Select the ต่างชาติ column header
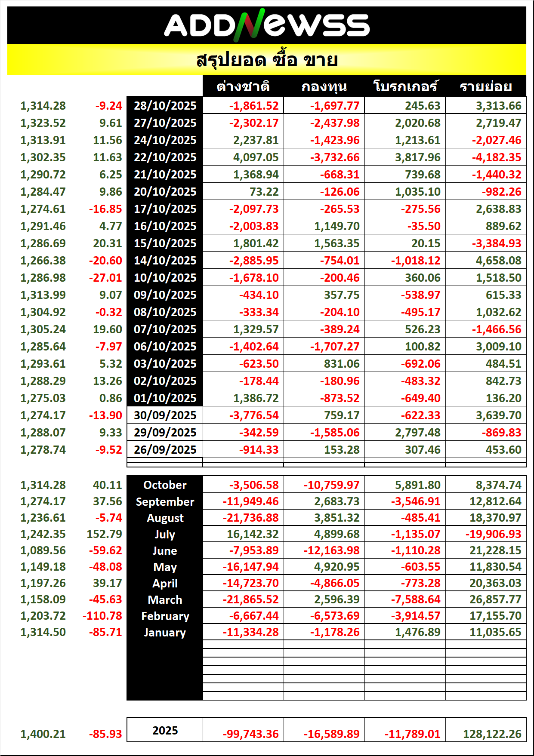The width and height of the screenshot is (534, 756). click(x=243, y=86)
